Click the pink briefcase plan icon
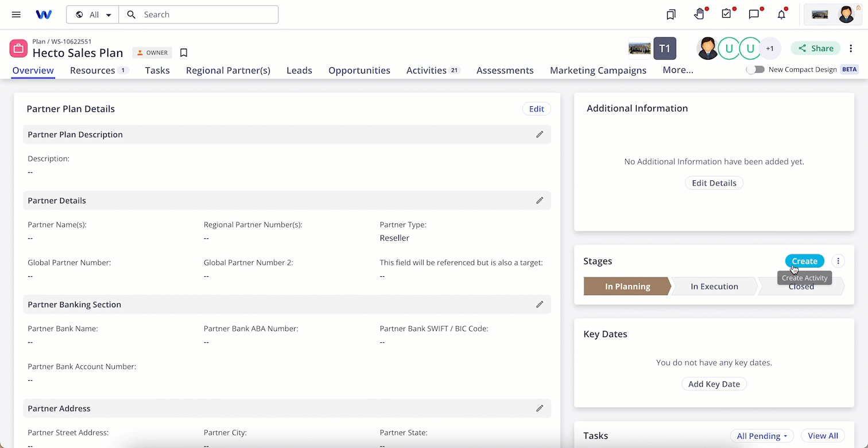The image size is (868, 448). click(x=19, y=48)
